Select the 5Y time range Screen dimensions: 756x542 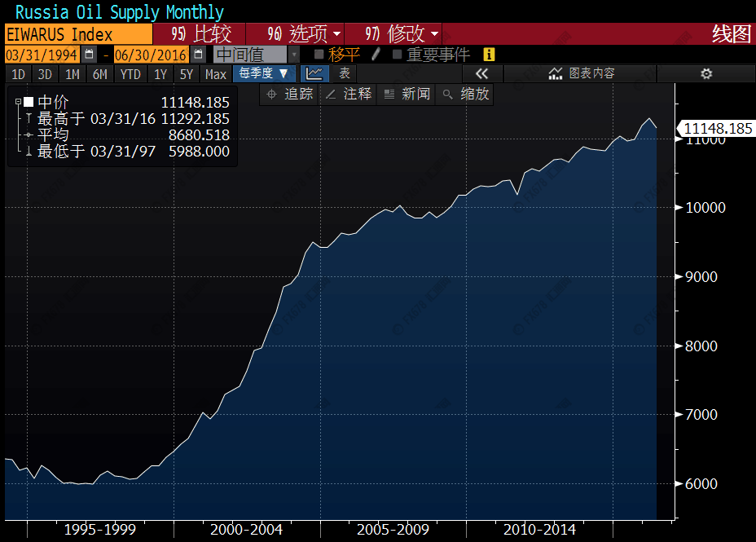click(x=187, y=74)
